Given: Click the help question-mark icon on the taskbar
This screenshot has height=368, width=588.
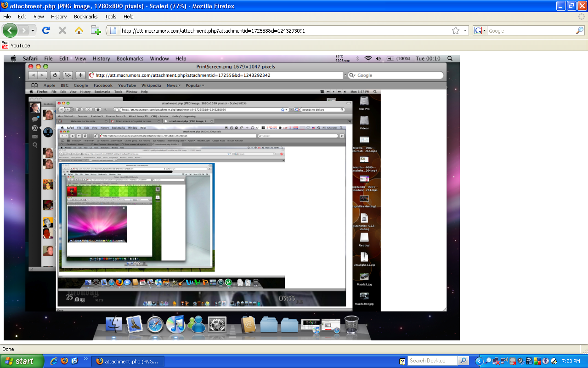Looking at the screenshot, I should pos(402,361).
